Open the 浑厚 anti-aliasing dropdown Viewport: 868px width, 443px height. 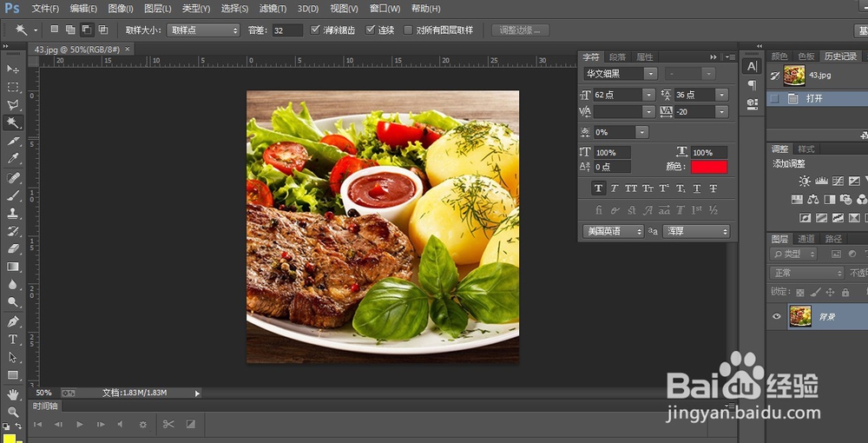tap(696, 231)
